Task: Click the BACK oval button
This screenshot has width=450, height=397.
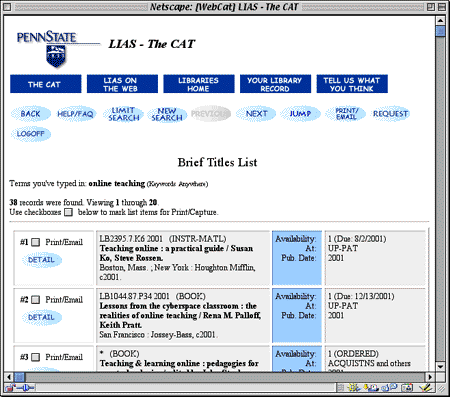Action: [31, 114]
